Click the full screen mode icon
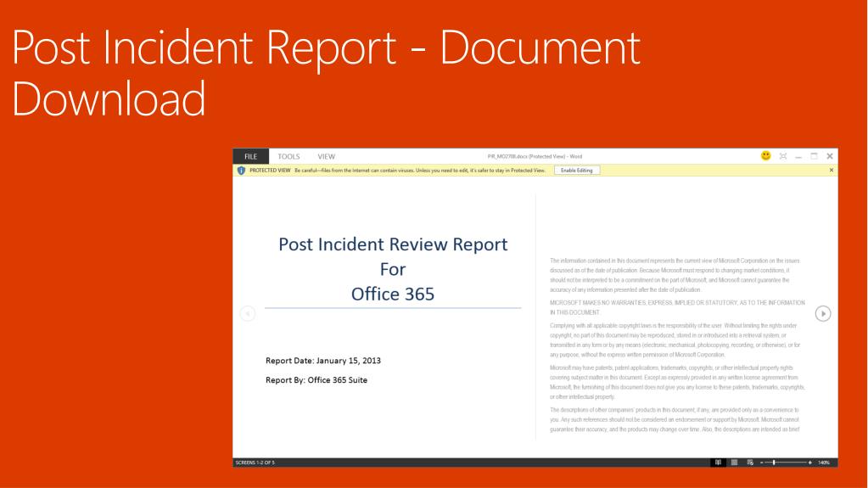The image size is (868, 488). tap(783, 156)
